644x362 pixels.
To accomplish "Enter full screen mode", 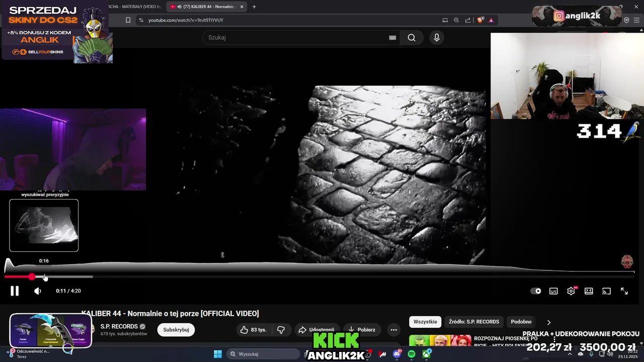I will pos(624,291).
